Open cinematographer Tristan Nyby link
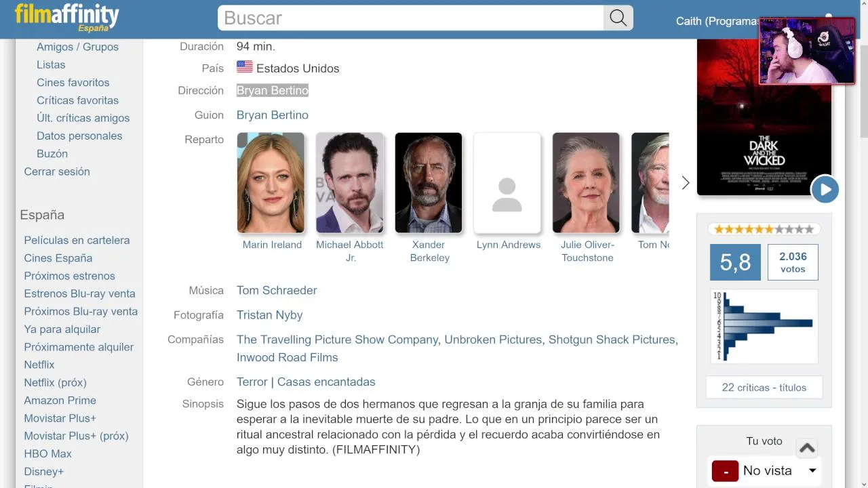 [269, 315]
